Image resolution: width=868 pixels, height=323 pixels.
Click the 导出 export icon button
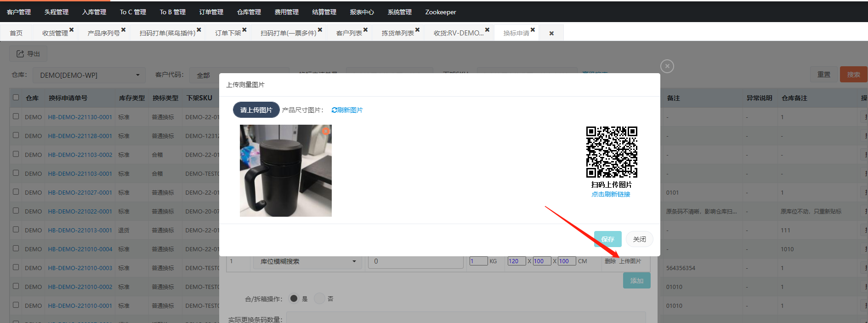(28, 54)
